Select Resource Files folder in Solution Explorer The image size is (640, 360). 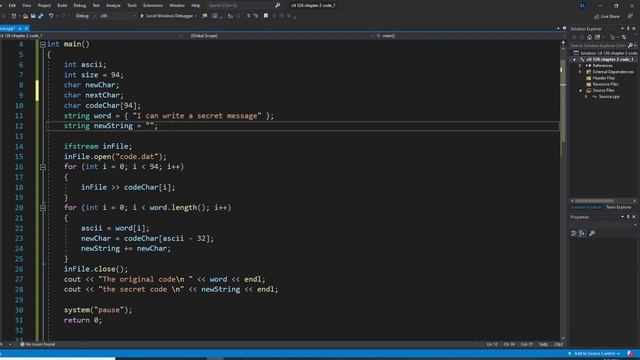point(605,84)
